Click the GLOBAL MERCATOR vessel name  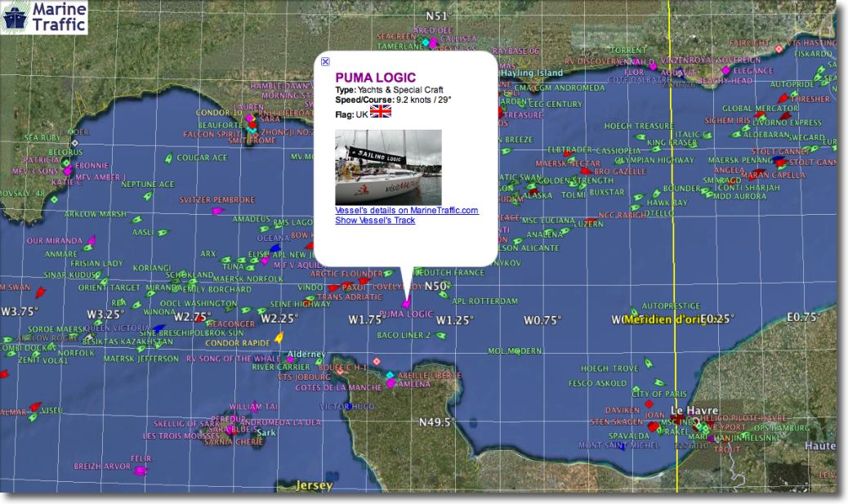760,108
